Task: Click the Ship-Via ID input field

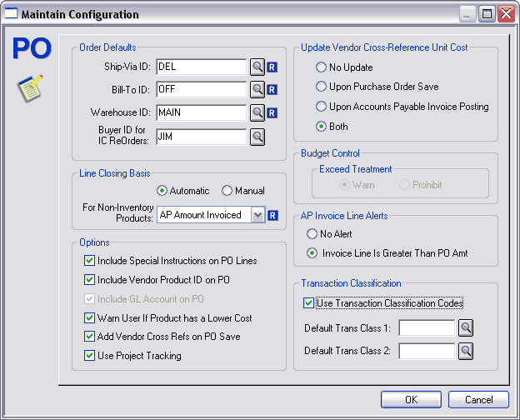Action: click(x=202, y=67)
